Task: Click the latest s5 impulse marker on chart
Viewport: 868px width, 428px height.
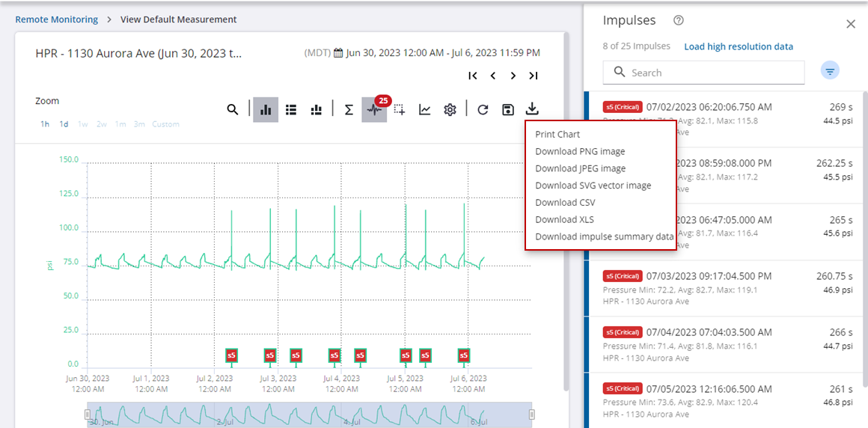Action: pos(464,355)
